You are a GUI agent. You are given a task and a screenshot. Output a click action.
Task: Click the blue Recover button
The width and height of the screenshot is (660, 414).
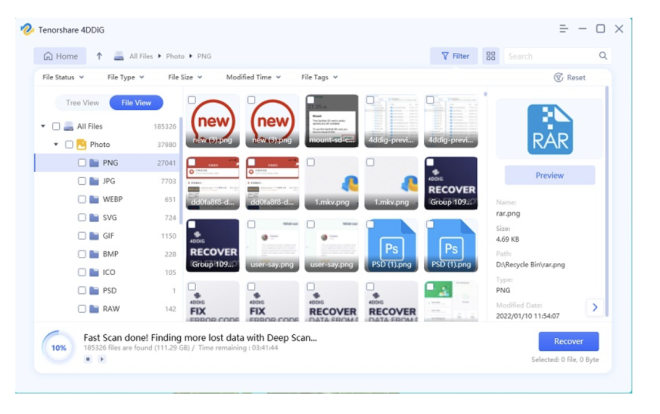(569, 341)
